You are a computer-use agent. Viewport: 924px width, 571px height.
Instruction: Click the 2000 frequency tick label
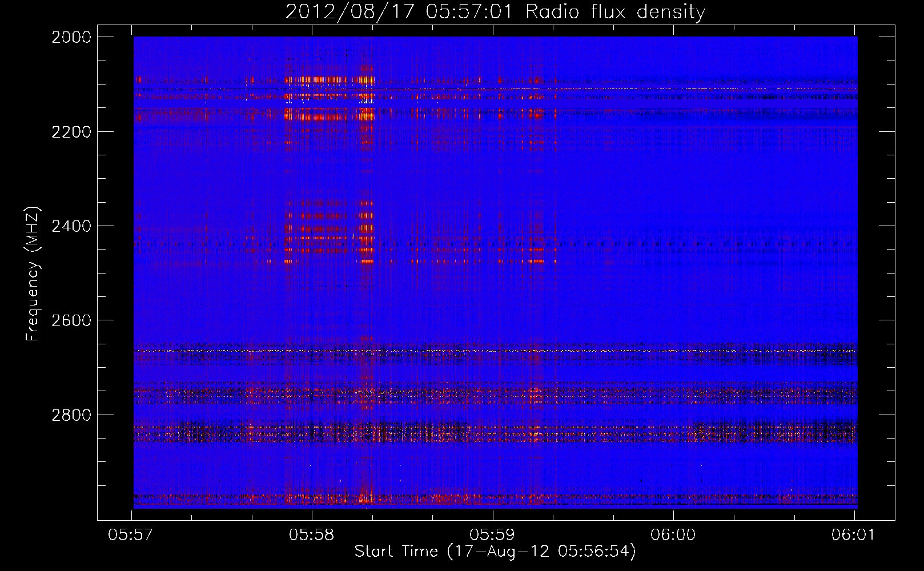tap(71, 37)
